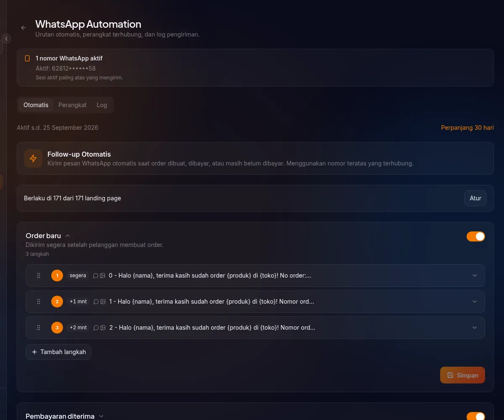
Task: Click the +1 mnt timing label
Action: coord(78,302)
